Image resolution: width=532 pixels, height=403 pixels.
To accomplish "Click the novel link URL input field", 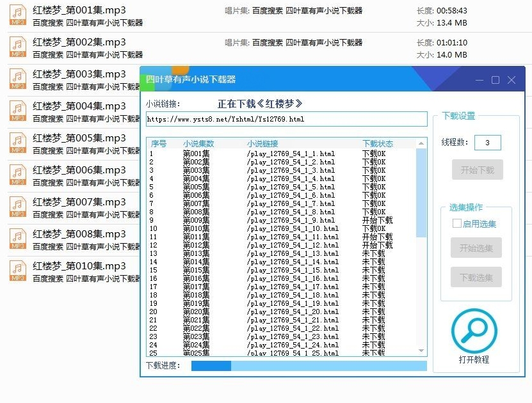I will point(287,119).
